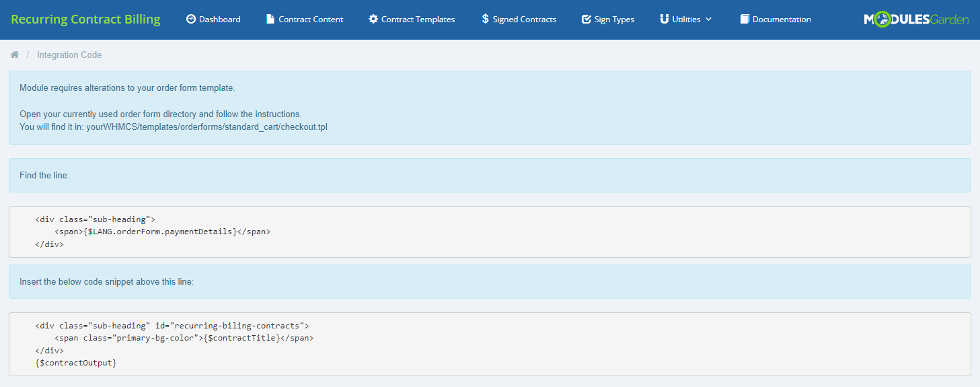Click the Documentation book icon
Image resolution: width=980 pixels, height=387 pixels.
point(745,20)
